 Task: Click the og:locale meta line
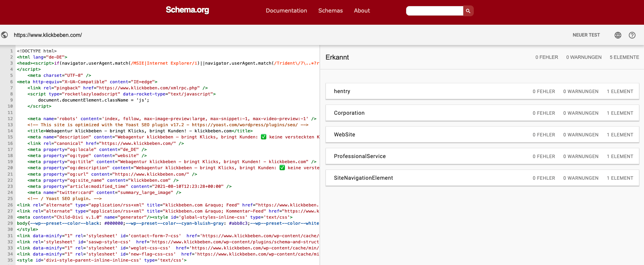[x=87, y=150]
